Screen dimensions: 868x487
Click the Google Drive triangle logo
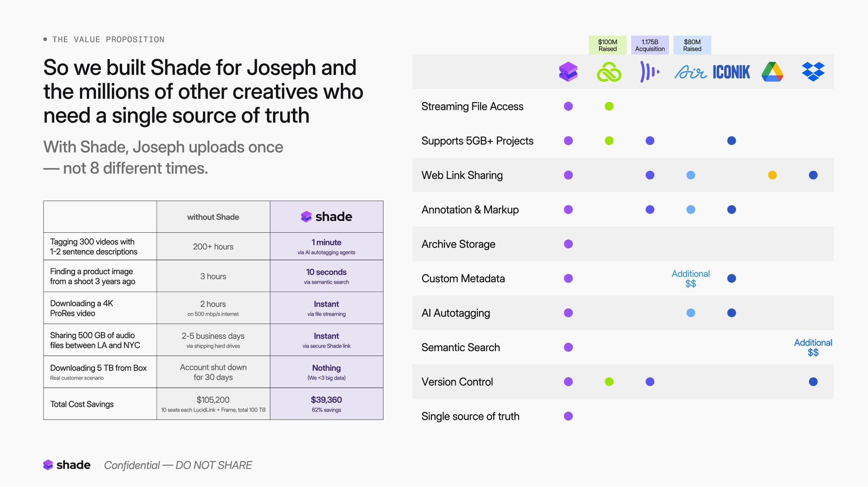[x=772, y=72]
